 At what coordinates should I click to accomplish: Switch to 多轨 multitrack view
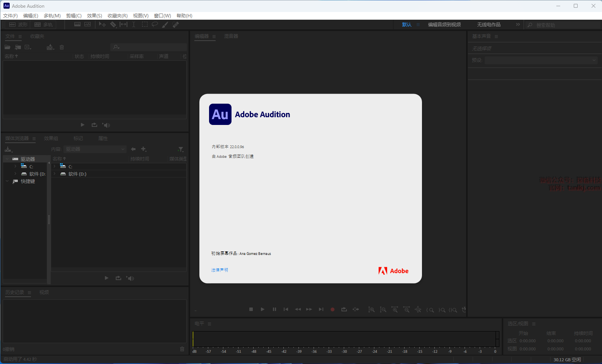click(43, 24)
